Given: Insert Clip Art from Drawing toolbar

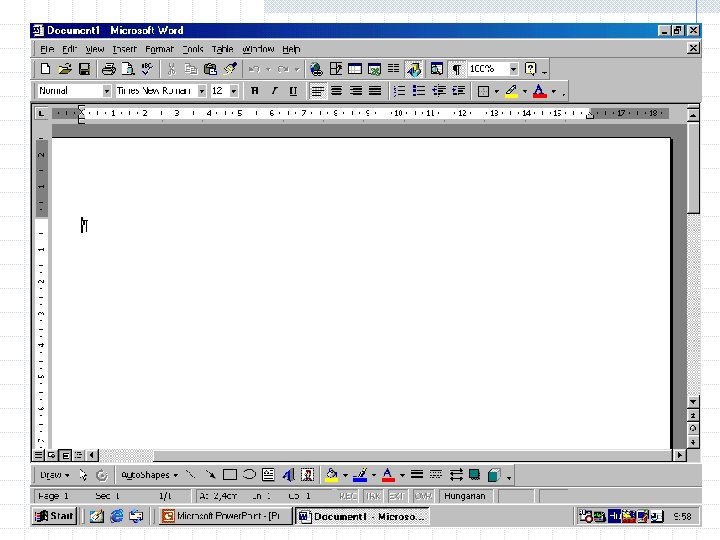Looking at the screenshot, I should [x=308, y=475].
